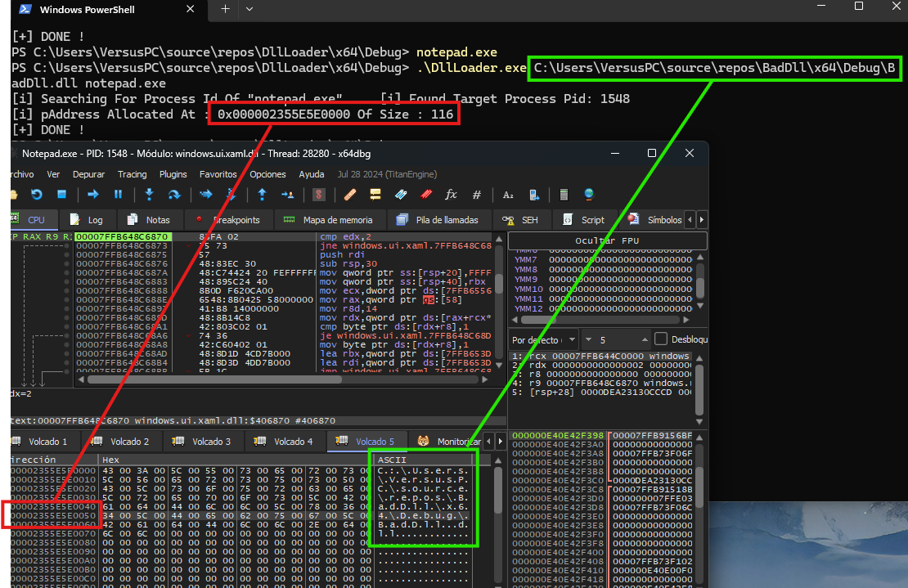Click the Step Into icon
The image size is (908, 588).
point(149,195)
